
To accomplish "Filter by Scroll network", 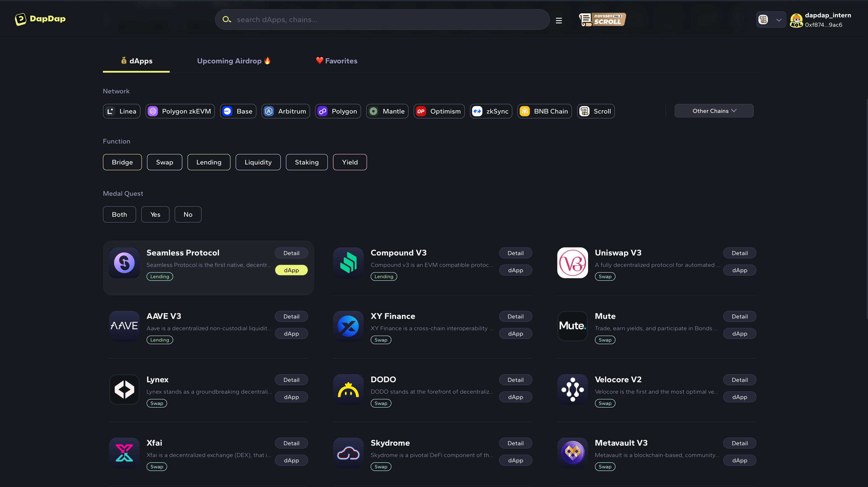I will (596, 111).
